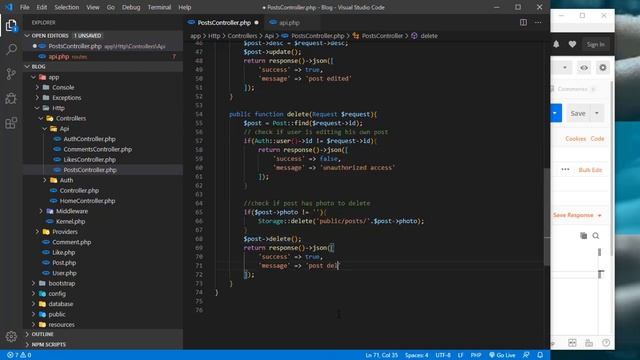Open the Save dropdown arrow in Postman
640x360 pixels.
597,113
